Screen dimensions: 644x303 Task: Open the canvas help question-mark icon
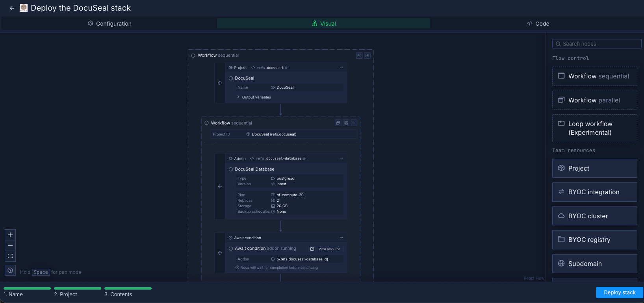[x=10, y=270]
